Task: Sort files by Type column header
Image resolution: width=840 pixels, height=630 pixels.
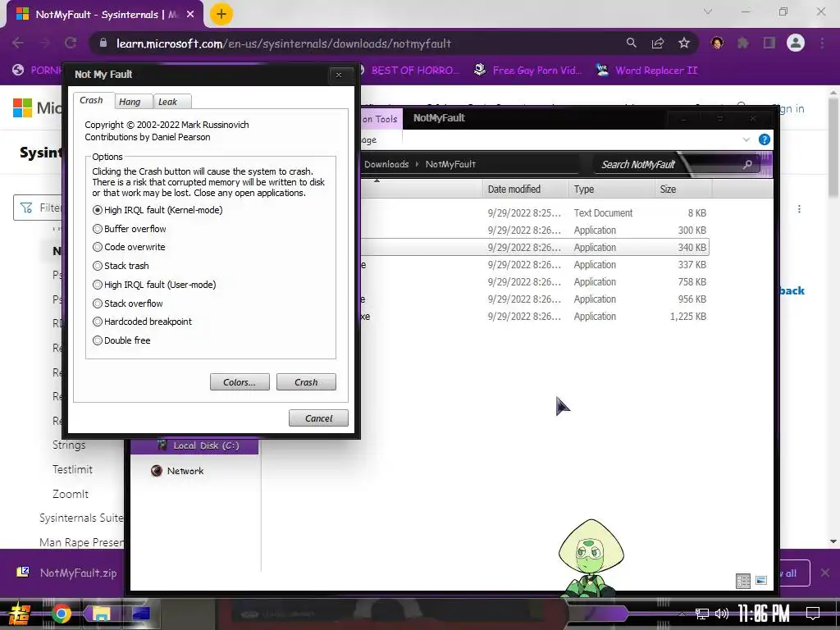Action: [610, 189]
